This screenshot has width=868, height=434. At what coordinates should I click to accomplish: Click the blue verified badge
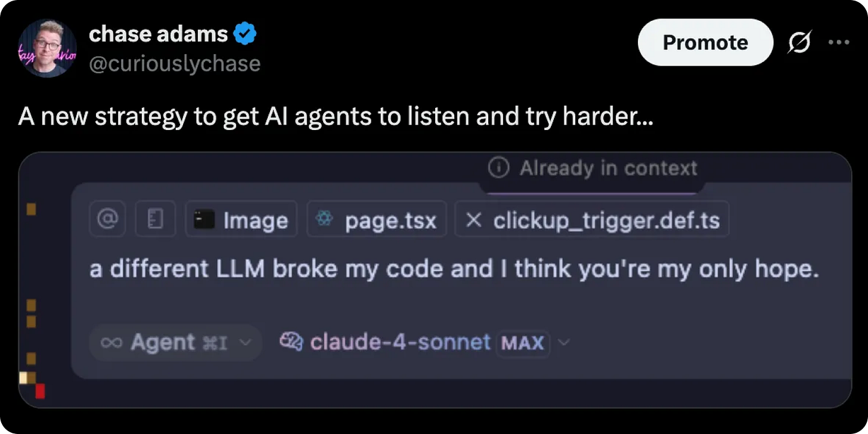pos(244,35)
